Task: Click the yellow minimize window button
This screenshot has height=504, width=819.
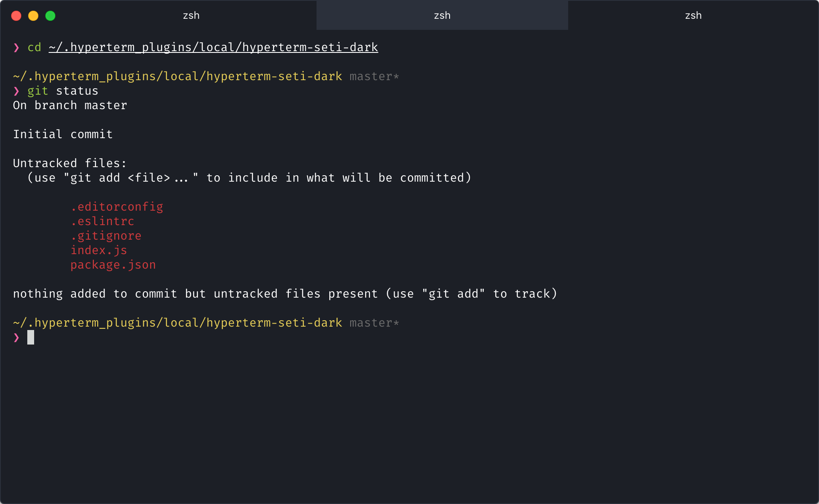Action: point(33,16)
